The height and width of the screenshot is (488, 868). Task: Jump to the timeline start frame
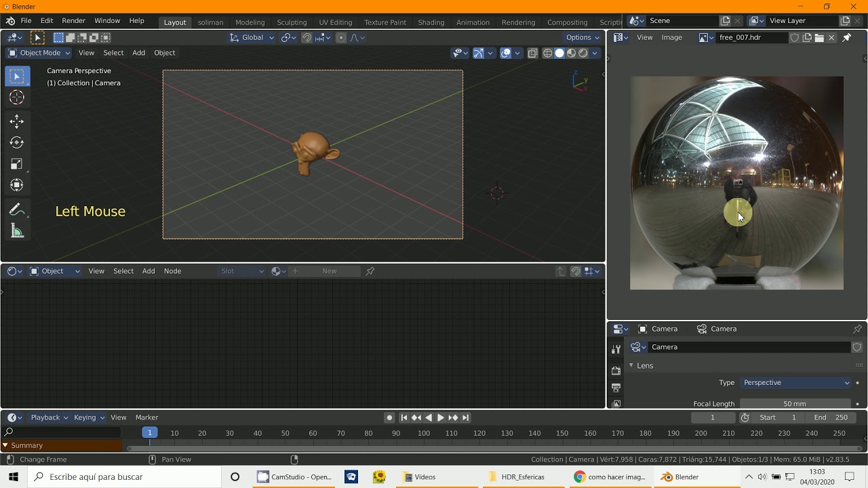click(404, 418)
